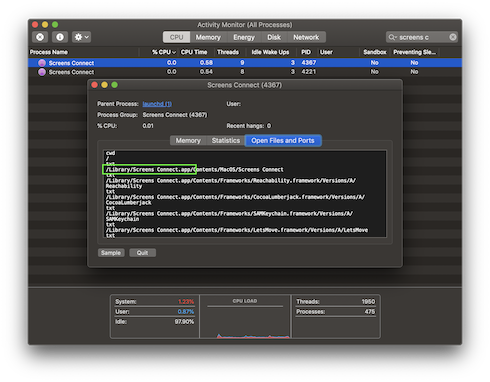Click the CocoaLumberjack.framework path line
This screenshot has width=490, height=382.
[x=235, y=200]
